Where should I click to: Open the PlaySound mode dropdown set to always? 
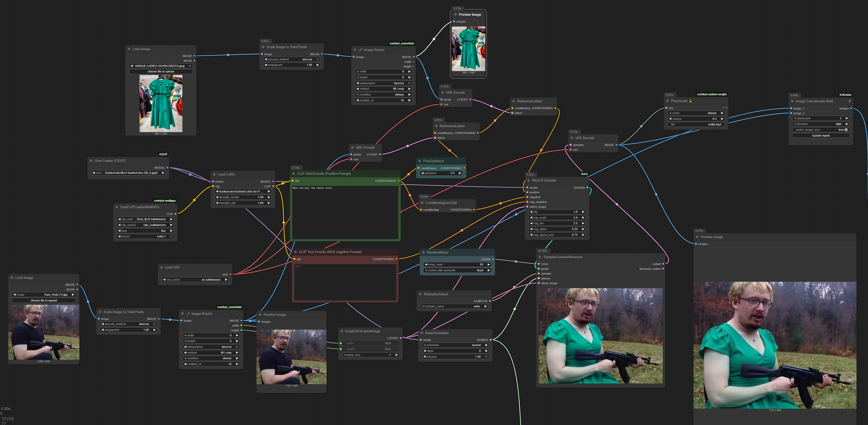coord(696,113)
